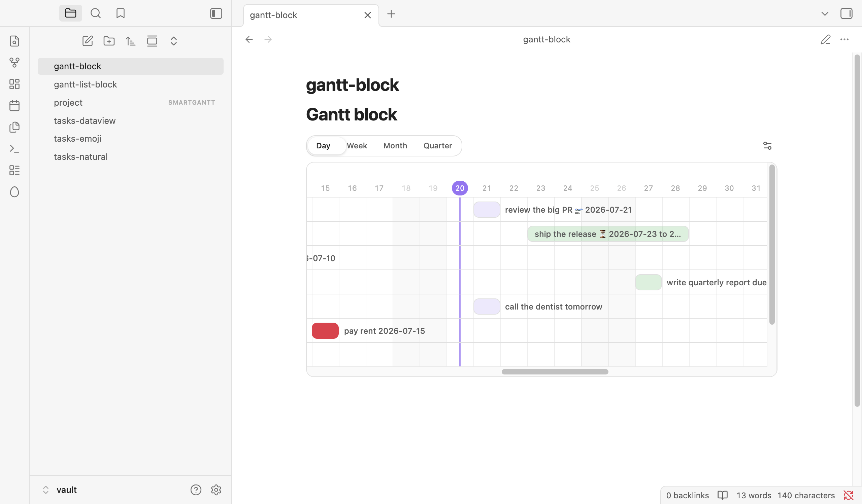The width and height of the screenshot is (862, 504).
Task: Click the review the big PR bar
Action: 487,210
